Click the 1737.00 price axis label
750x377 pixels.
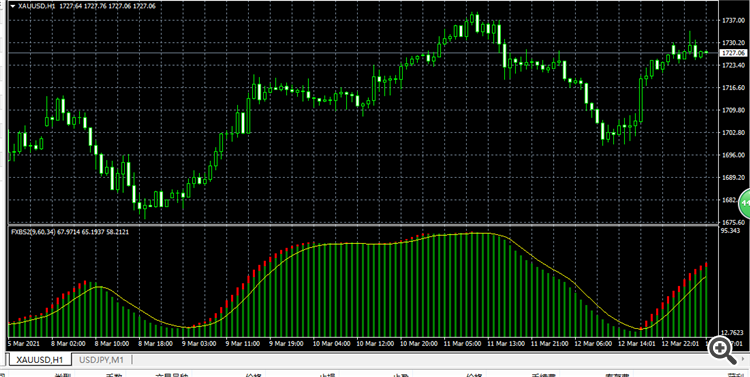click(733, 20)
